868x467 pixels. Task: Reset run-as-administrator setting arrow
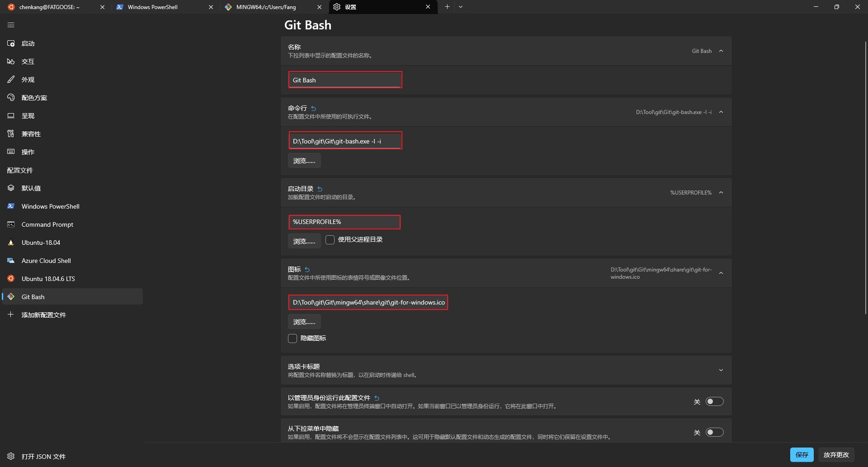pyautogui.click(x=377, y=398)
